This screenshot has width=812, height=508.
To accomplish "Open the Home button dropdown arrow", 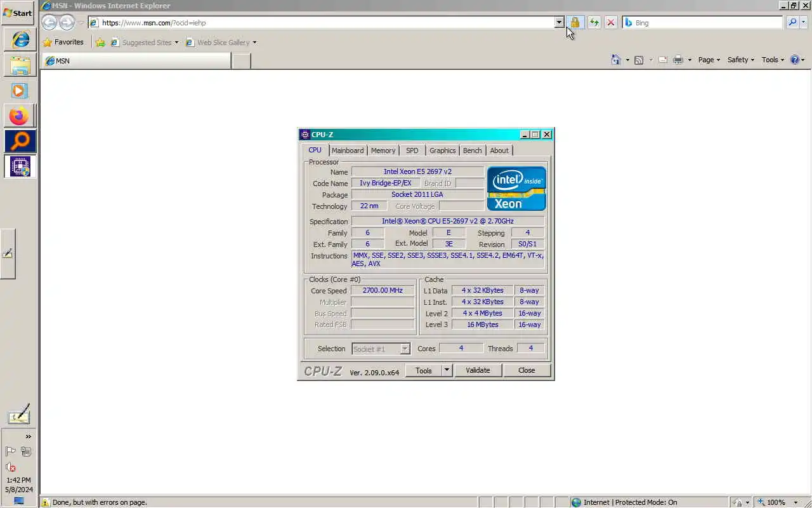I will 627,60.
